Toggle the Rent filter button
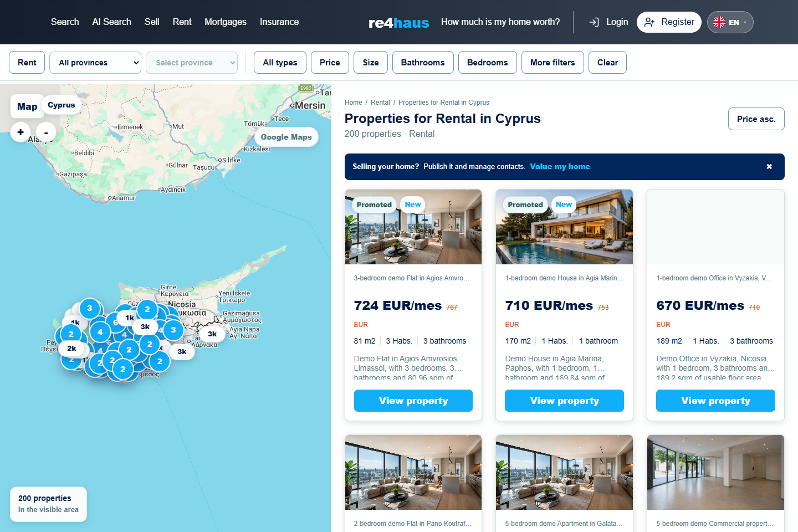Image resolution: width=798 pixels, height=532 pixels. [x=27, y=63]
